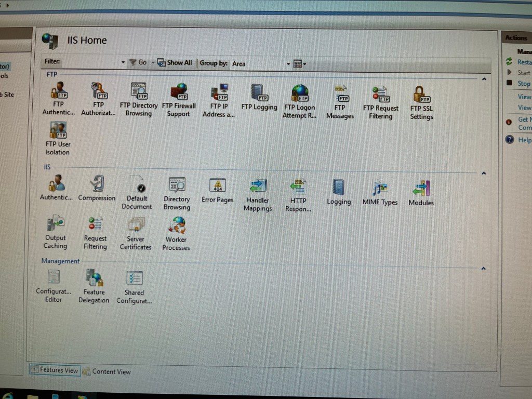Open the Feature Delegation icon
Viewport: 532px width, 399px height.
click(94, 278)
